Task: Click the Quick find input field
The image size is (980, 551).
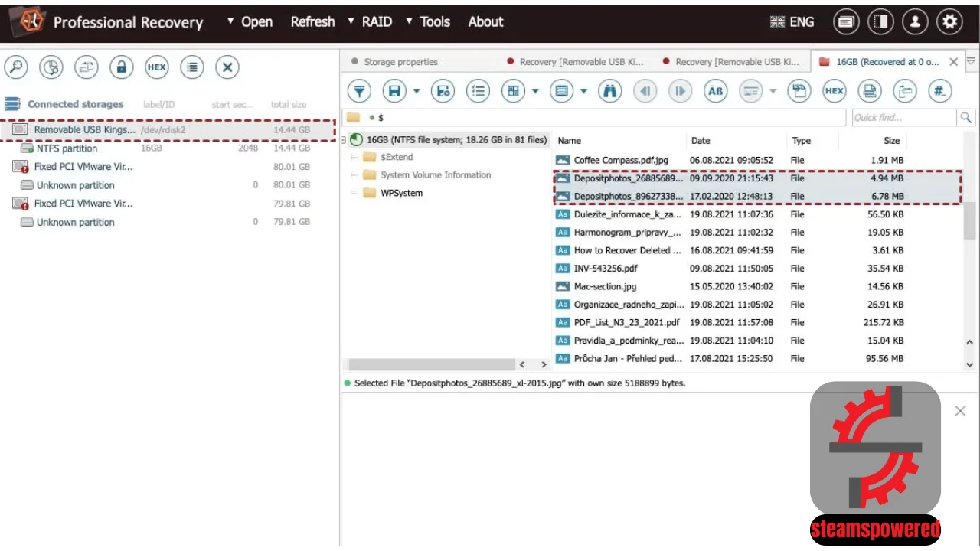Action: tap(904, 118)
